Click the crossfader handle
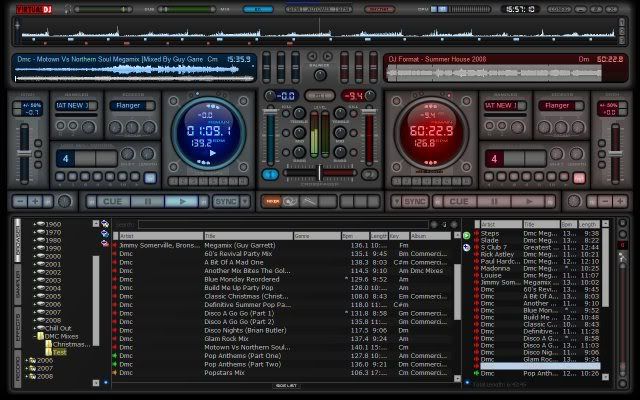 tap(320, 173)
